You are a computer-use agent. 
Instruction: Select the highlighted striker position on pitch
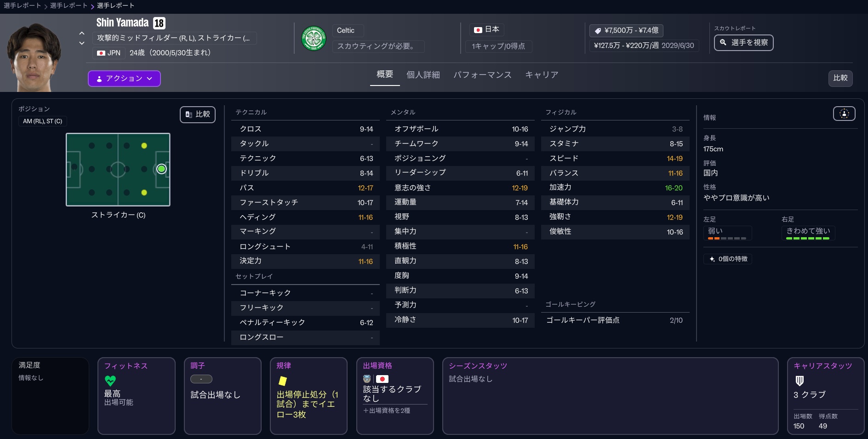pos(161,169)
